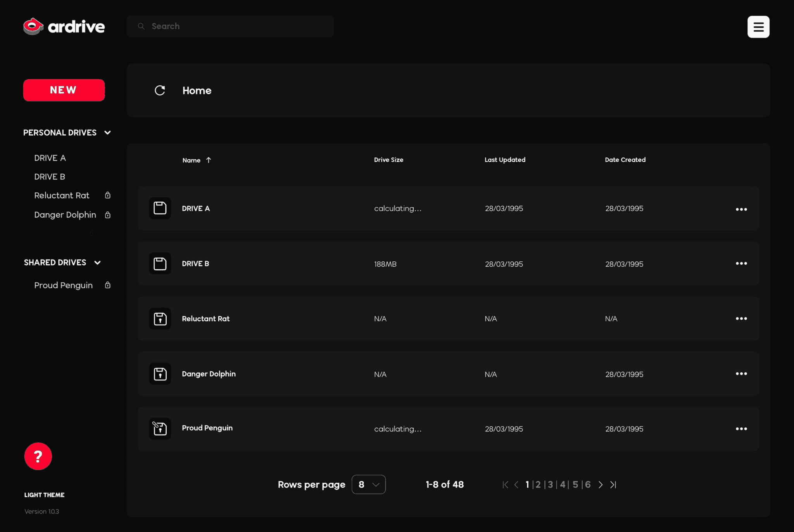794x532 pixels.
Task: Jump to last page arrow
Action: (x=613, y=484)
